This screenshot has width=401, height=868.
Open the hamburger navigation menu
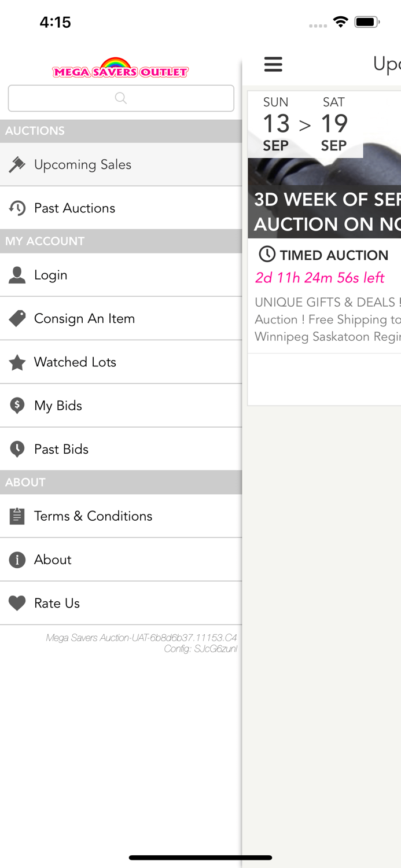tap(273, 64)
